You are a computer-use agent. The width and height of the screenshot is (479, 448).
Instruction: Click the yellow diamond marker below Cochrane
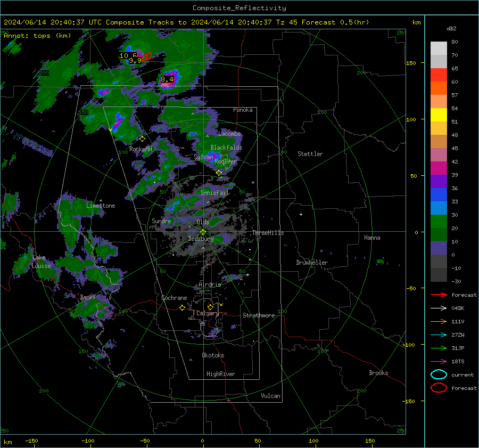coord(182,307)
